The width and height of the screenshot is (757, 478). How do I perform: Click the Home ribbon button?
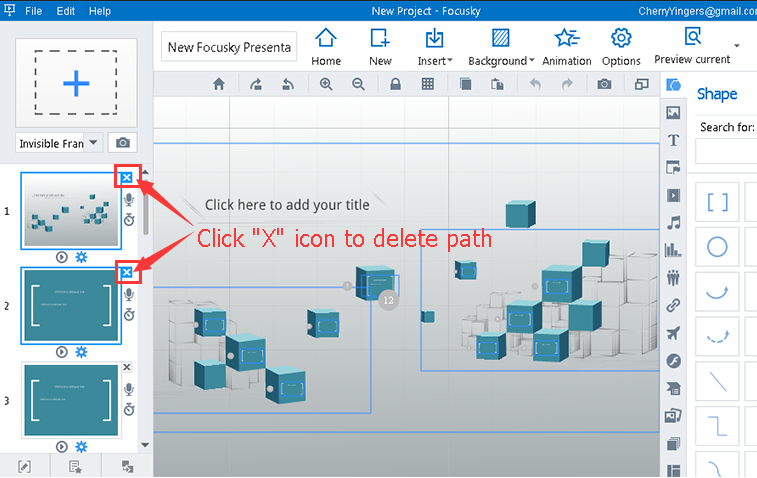click(x=326, y=47)
